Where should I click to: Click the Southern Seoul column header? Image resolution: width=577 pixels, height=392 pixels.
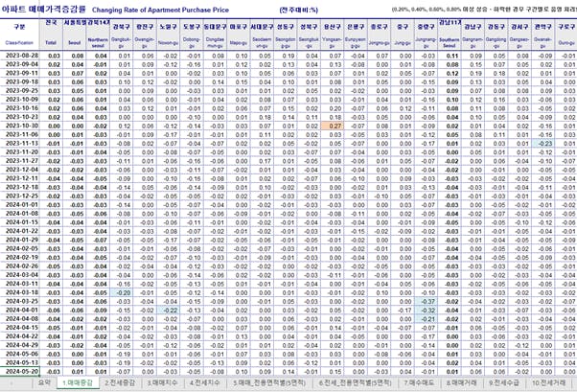[449, 35]
